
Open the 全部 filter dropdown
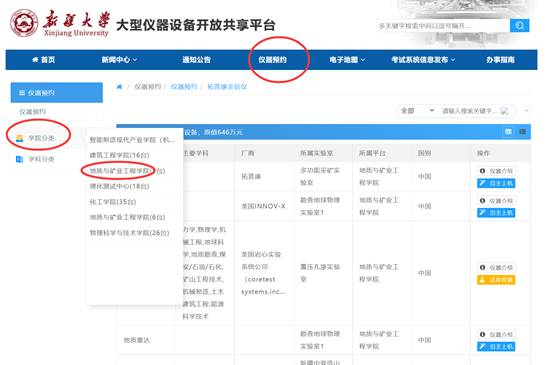point(417,111)
